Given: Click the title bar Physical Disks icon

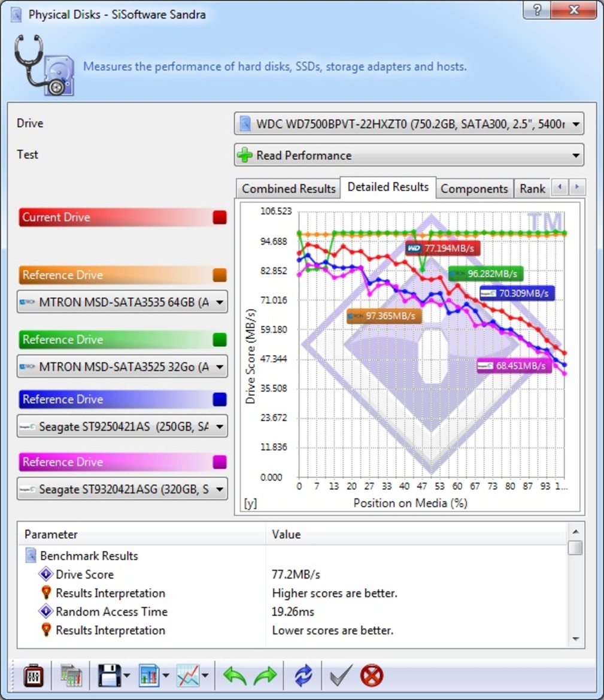Looking at the screenshot, I should tap(16, 14).
